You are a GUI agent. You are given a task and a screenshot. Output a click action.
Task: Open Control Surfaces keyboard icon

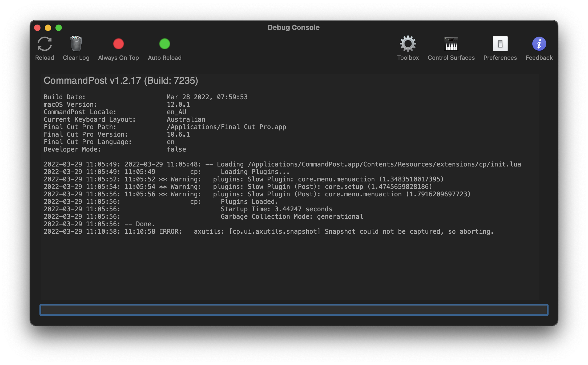point(451,44)
